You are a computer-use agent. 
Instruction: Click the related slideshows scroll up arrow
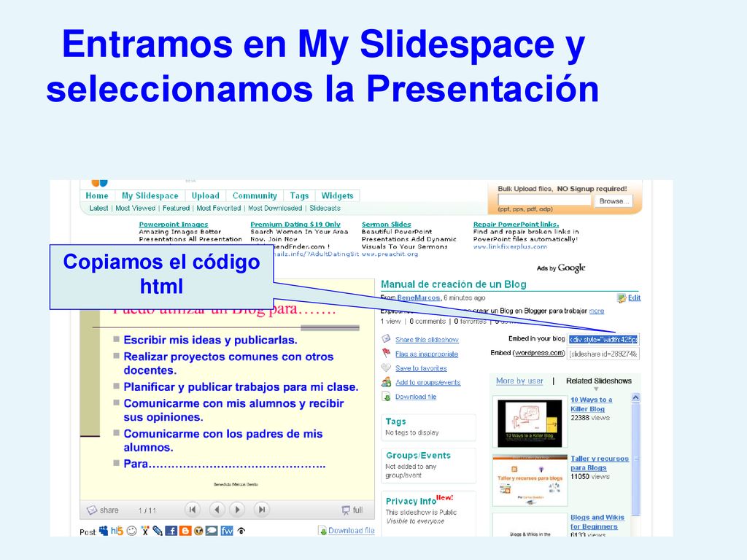click(x=635, y=397)
